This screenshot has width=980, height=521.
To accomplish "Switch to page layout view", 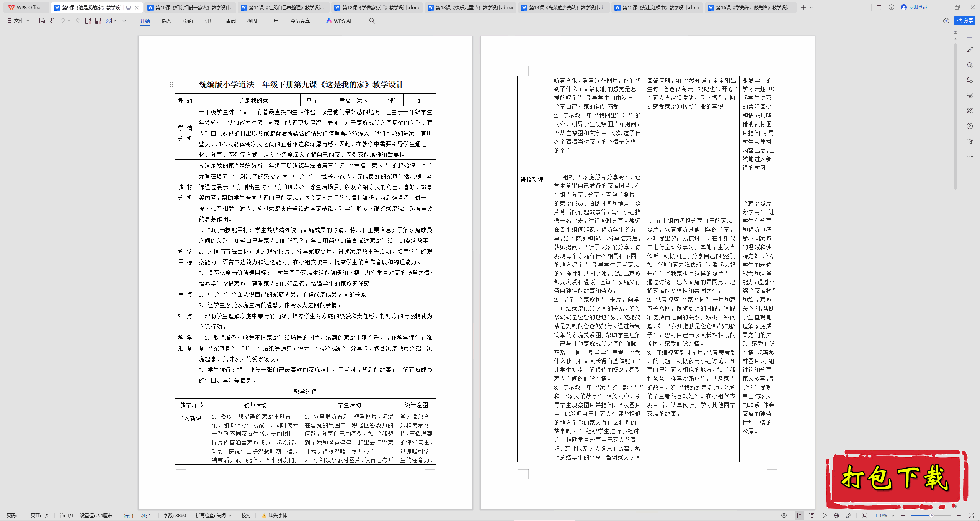I will click(800, 516).
